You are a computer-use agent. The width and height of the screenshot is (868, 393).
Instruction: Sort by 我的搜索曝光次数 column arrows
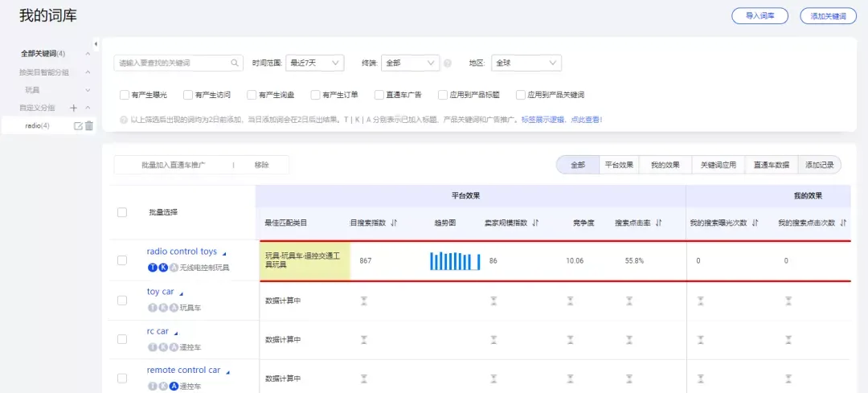(755, 223)
